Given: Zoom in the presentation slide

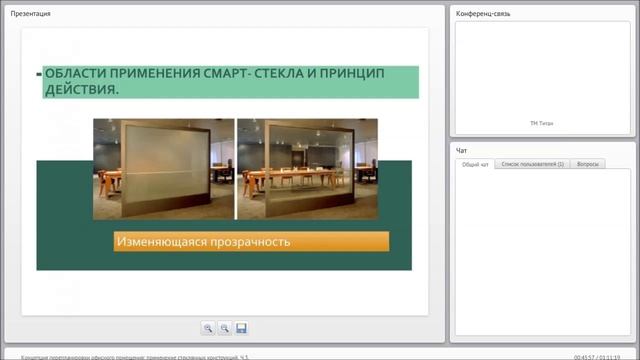Looking at the screenshot, I should click(x=208, y=328).
